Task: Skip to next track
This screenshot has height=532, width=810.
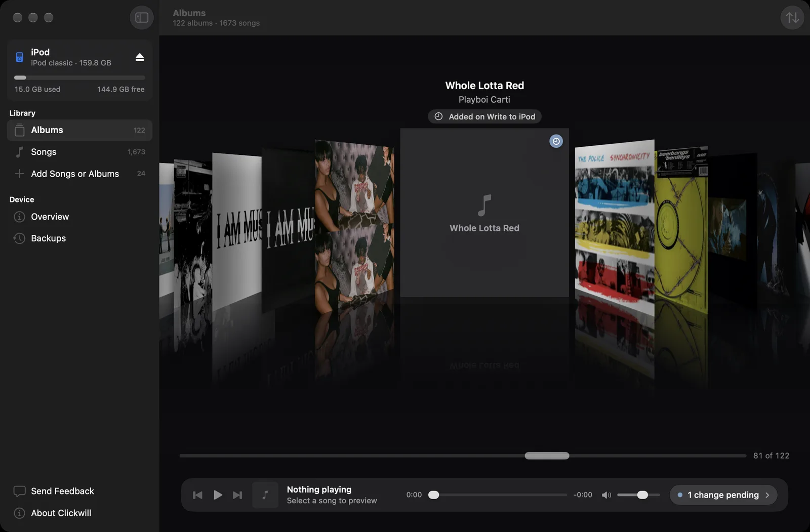Action: (x=237, y=495)
